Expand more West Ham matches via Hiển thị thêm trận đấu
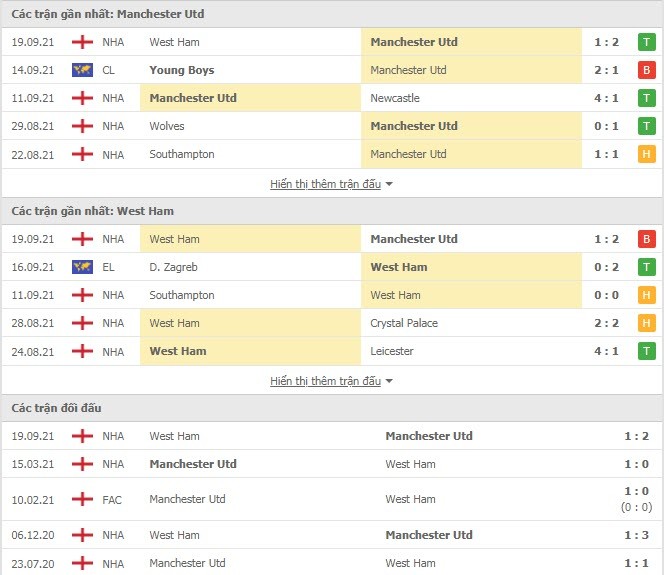The image size is (664, 575). coord(326,381)
